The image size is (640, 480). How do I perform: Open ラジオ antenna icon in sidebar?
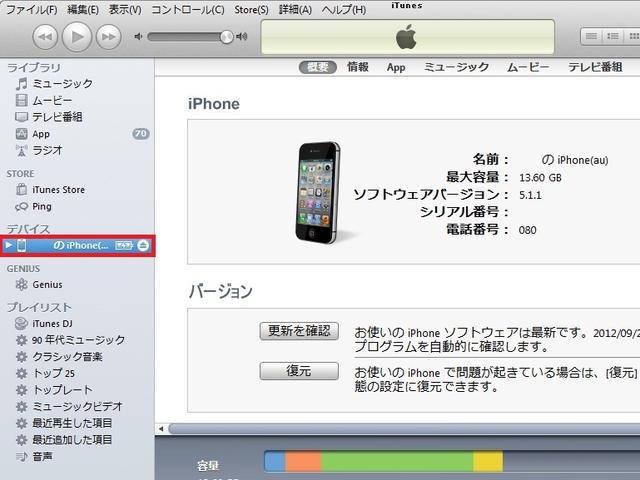(21, 151)
